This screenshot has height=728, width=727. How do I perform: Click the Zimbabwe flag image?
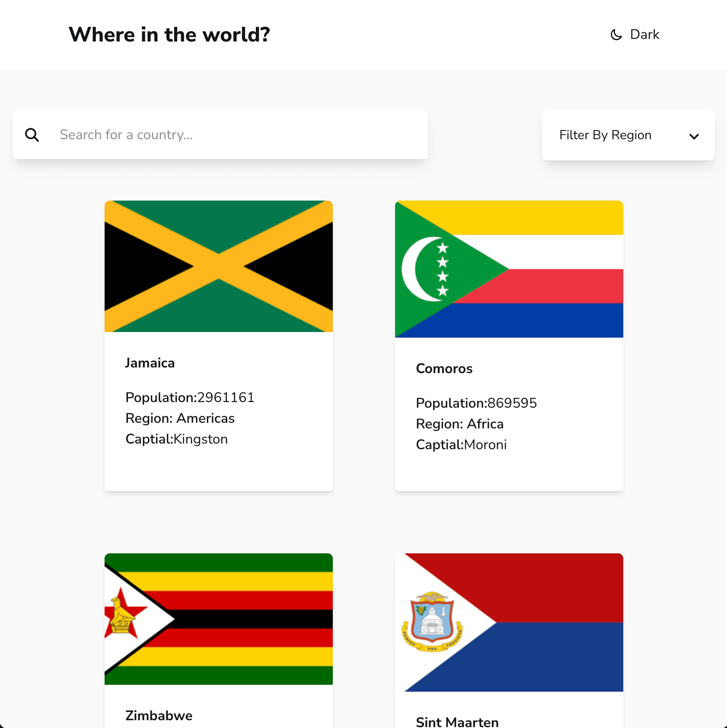[x=219, y=619]
